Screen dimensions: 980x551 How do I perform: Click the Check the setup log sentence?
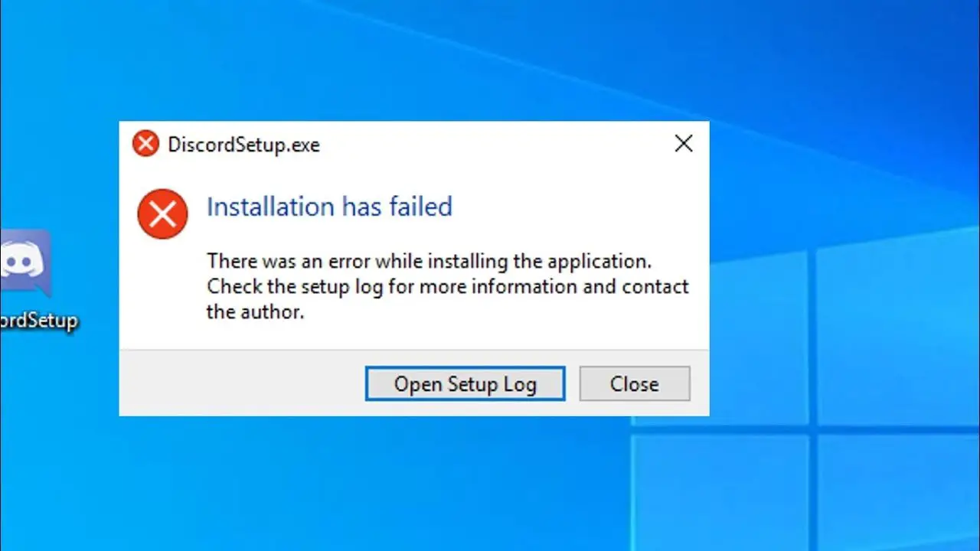(448, 287)
